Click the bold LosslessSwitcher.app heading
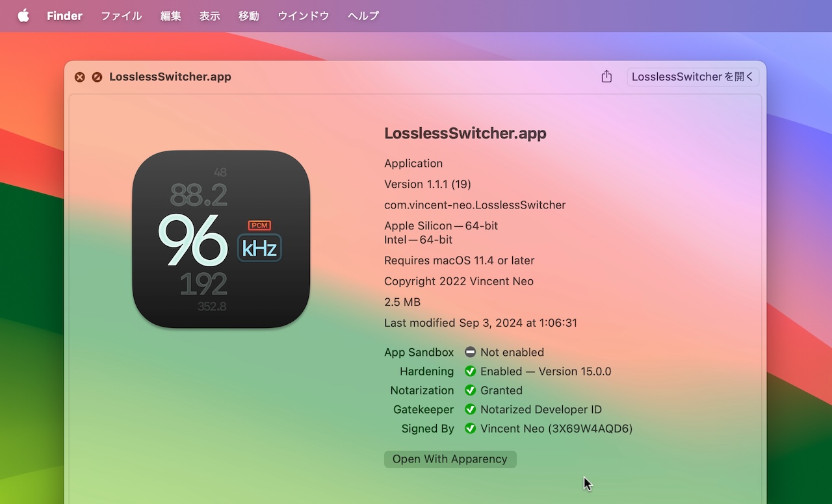 coord(465,133)
